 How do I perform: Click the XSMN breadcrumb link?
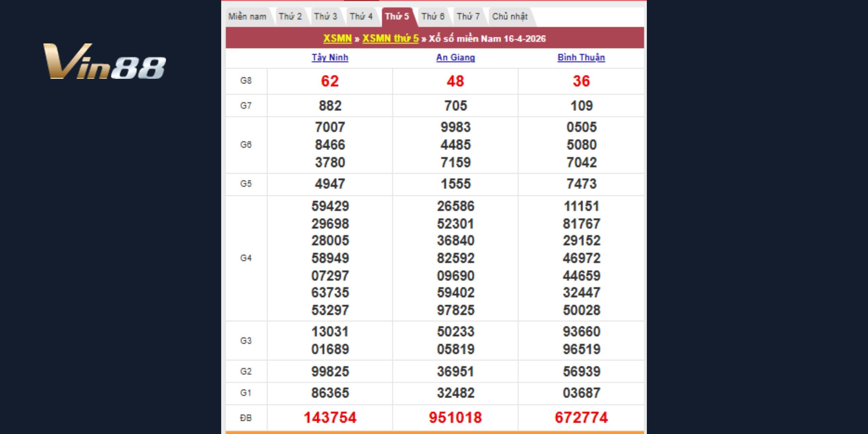337,39
